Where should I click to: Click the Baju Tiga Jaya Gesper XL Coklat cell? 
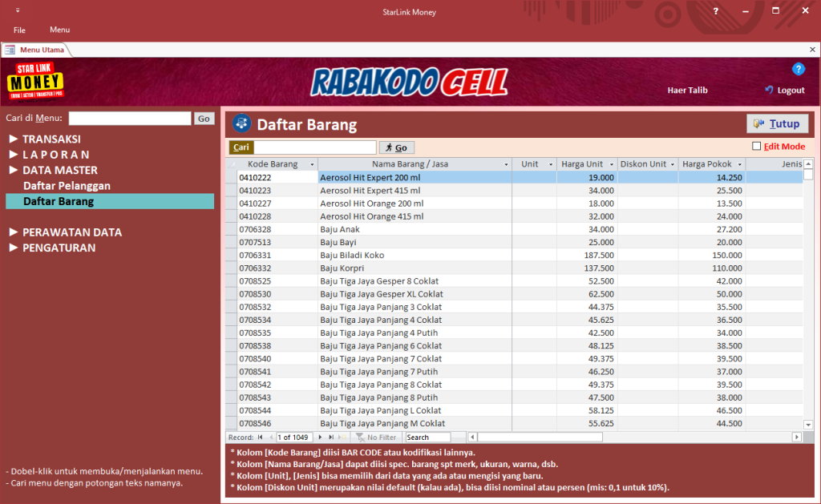pos(415,294)
